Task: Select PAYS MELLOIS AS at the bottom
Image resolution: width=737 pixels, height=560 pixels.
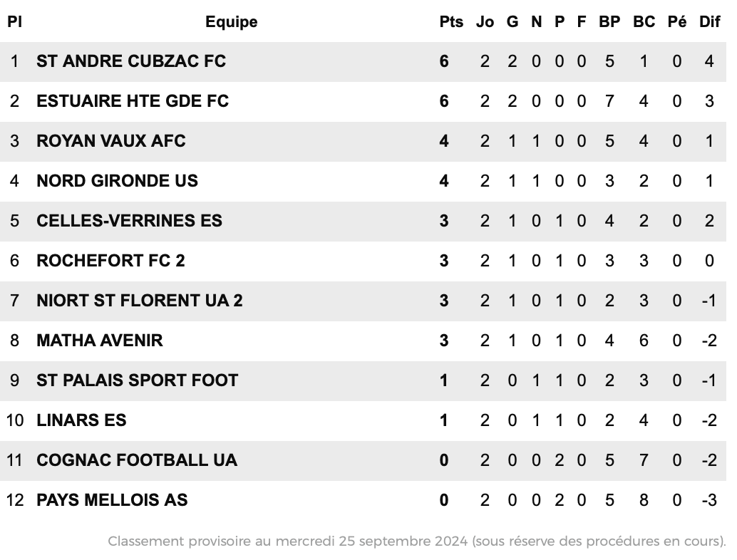Action: coord(112,501)
